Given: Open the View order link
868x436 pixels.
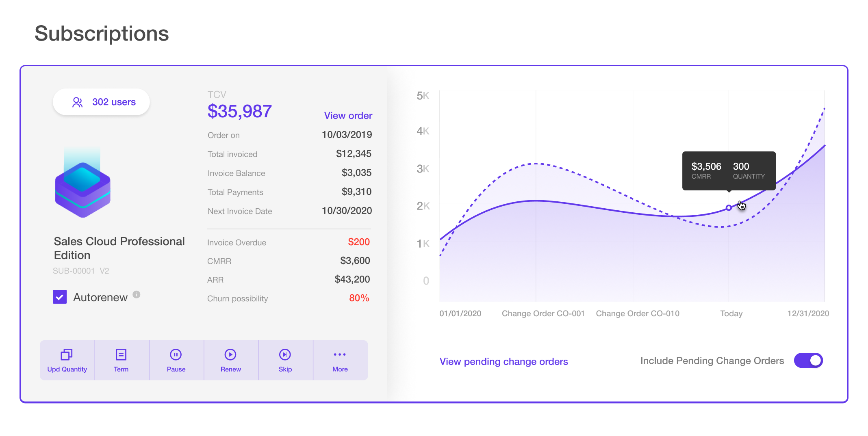Looking at the screenshot, I should coord(348,116).
